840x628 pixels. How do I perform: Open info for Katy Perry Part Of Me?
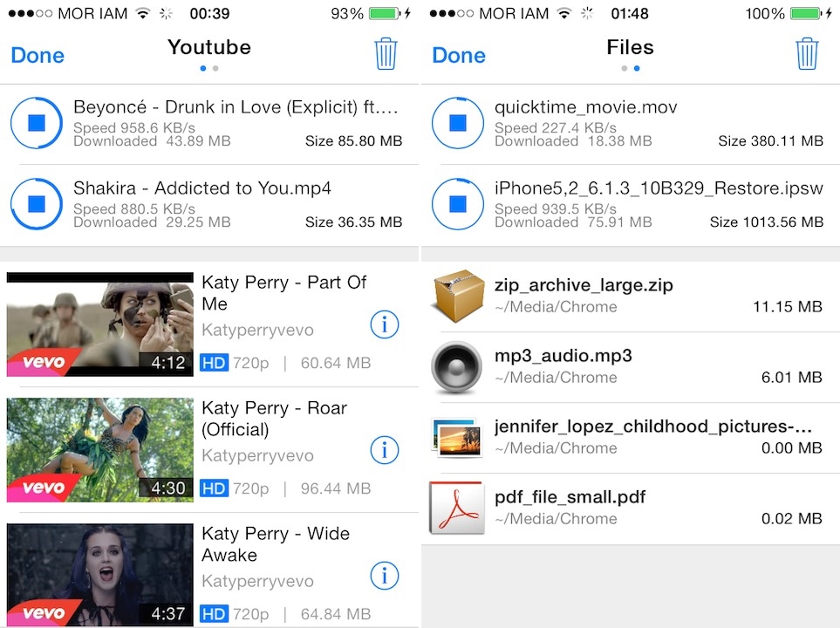tap(385, 324)
